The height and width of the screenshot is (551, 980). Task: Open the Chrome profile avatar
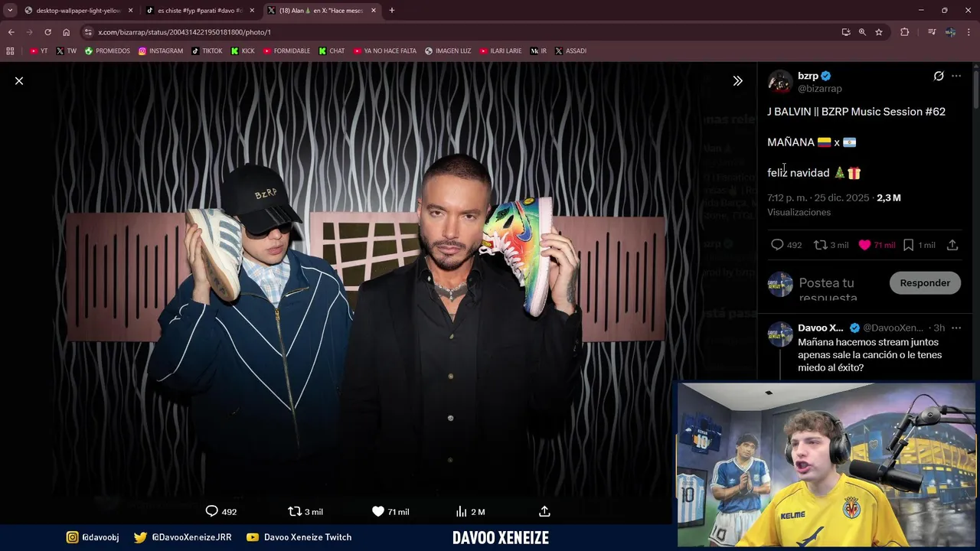[x=950, y=32]
